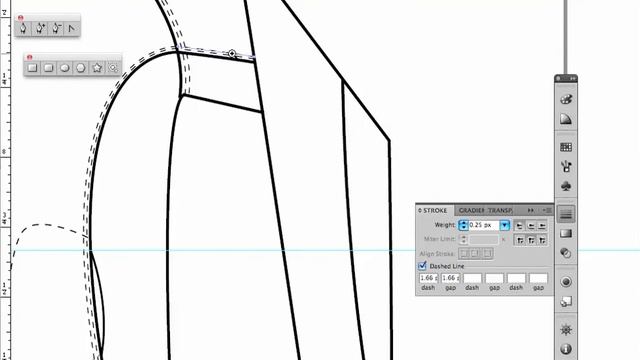The width and height of the screenshot is (640, 360).
Task: Open the Gradient panel dock icon
Action: pos(566,233)
